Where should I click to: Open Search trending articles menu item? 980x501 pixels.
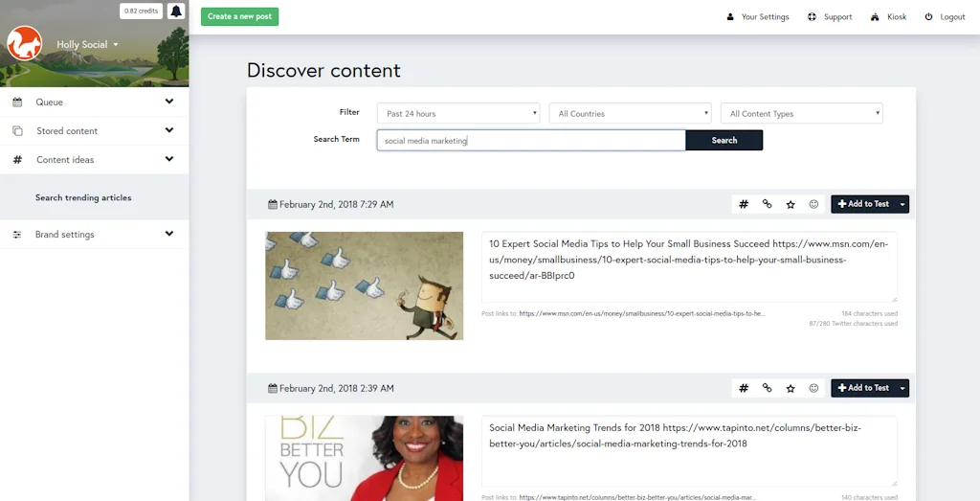(x=83, y=197)
